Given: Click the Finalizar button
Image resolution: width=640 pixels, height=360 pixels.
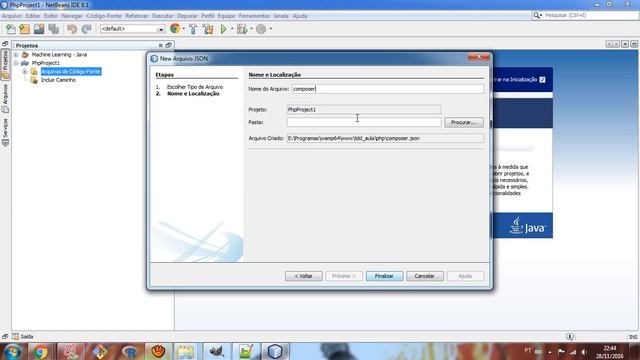Looking at the screenshot, I should coord(384,276).
